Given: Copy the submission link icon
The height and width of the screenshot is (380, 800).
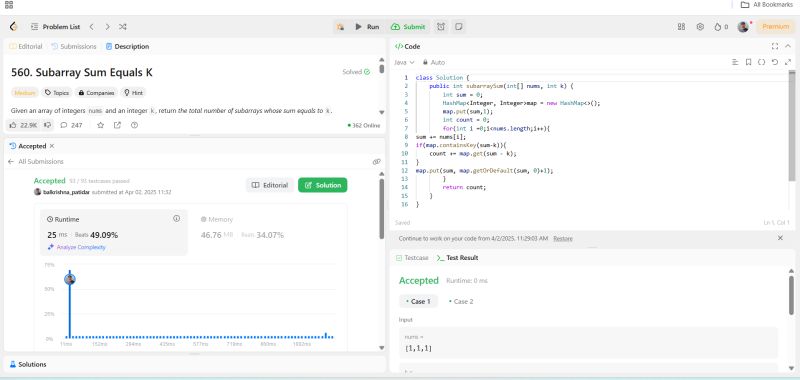Looking at the screenshot, I should [x=377, y=162].
